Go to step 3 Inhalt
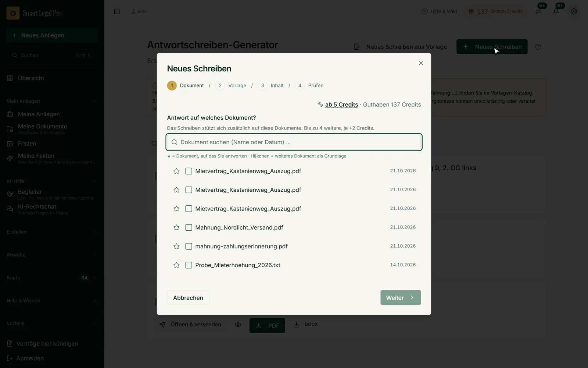This screenshot has height=368, width=588. (x=271, y=85)
